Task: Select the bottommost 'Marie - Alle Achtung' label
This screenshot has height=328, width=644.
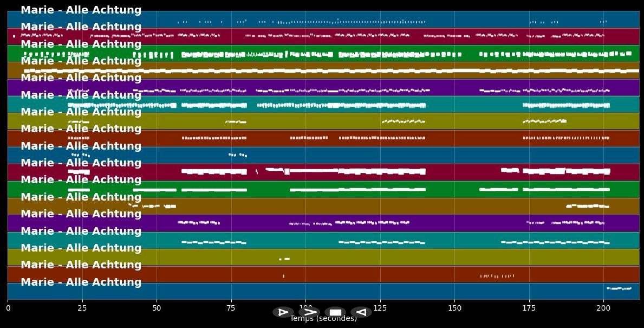Action: 81,282
